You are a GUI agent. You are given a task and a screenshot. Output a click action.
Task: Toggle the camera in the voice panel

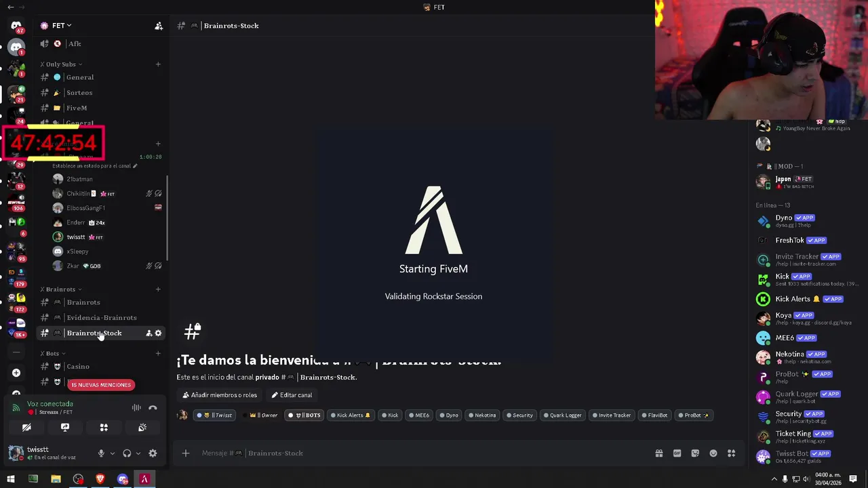[x=26, y=428]
